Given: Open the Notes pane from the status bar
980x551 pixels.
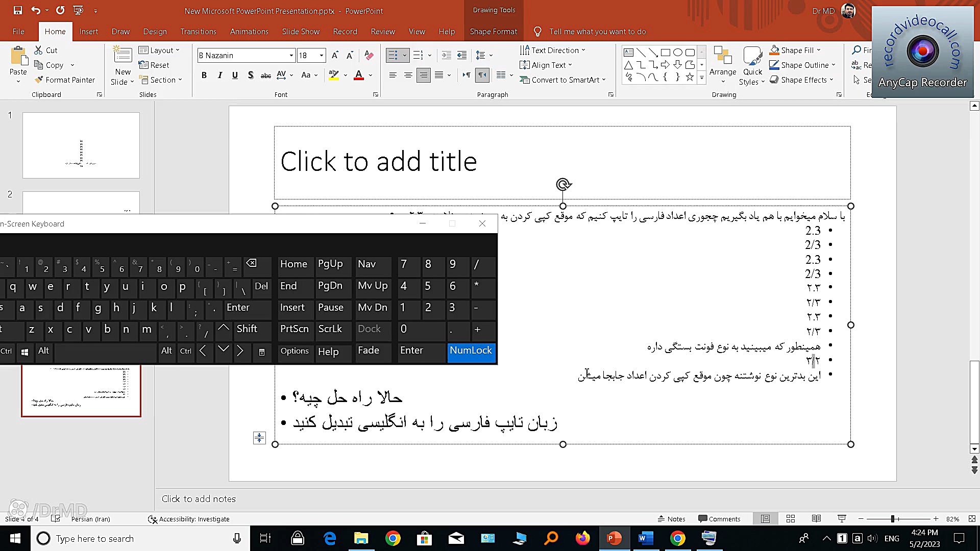Looking at the screenshot, I should click(672, 519).
